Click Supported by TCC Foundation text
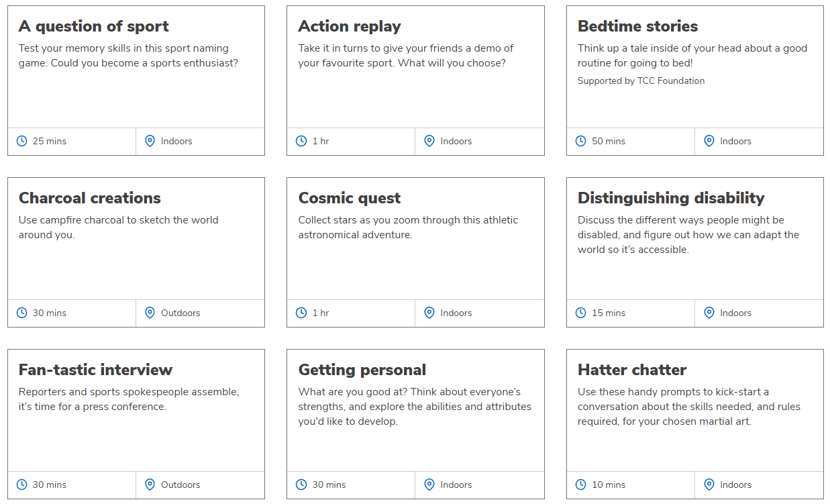 (x=641, y=81)
